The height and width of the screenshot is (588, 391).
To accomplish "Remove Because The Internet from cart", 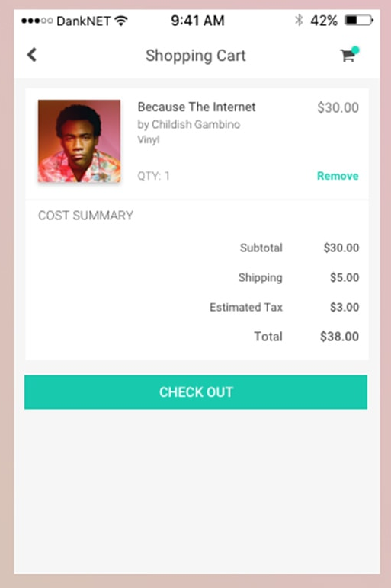I will (338, 176).
